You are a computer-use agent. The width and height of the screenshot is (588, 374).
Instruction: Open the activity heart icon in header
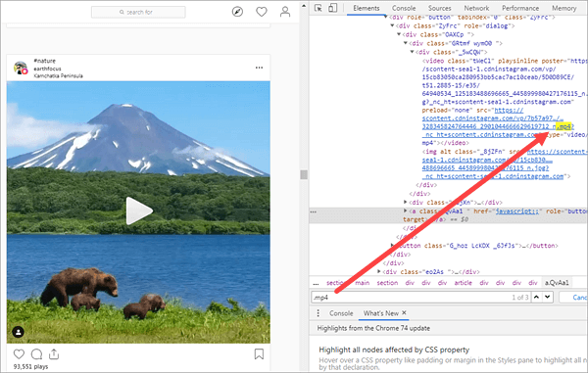(x=262, y=12)
